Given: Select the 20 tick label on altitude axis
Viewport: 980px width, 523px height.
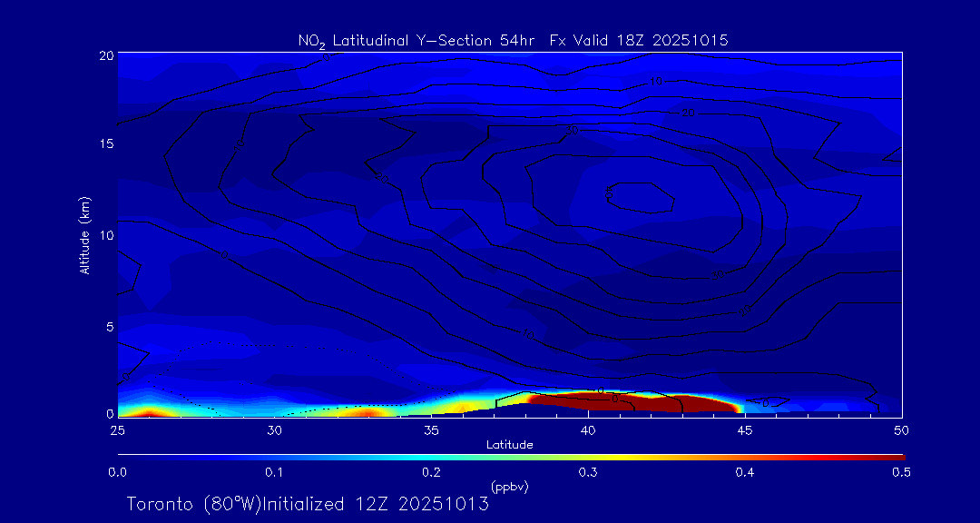Looking at the screenshot, I should (106, 55).
